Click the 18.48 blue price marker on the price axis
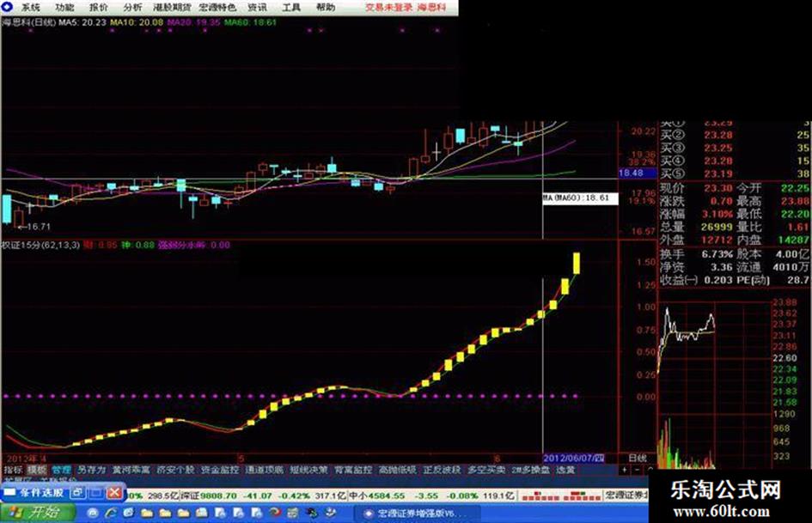 point(637,173)
